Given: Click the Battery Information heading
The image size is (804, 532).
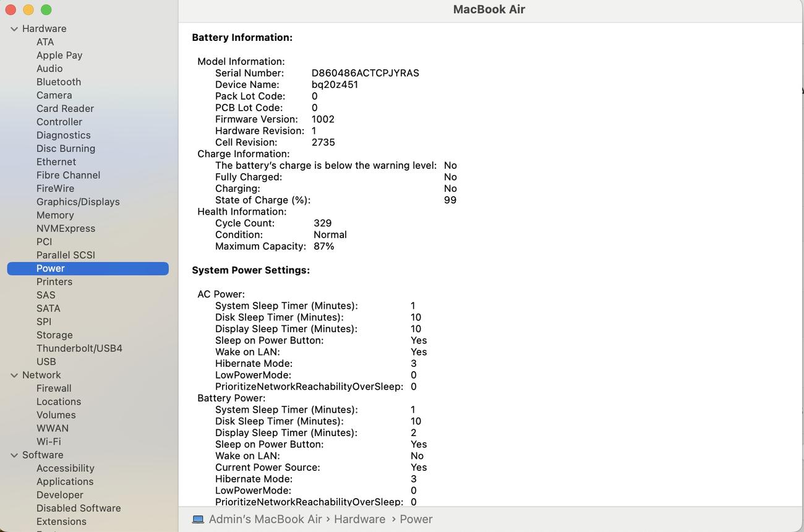Looking at the screenshot, I should point(242,38).
